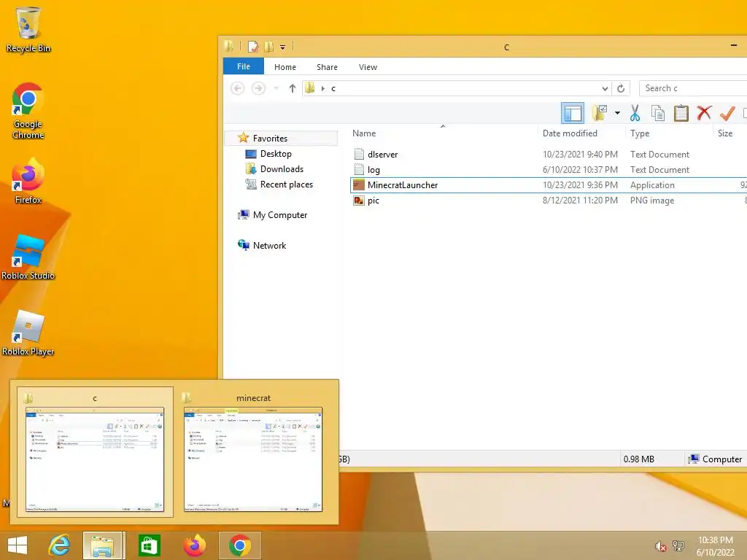Click the Copy icon in Explorer toolbar
747x560 pixels.
point(658,113)
